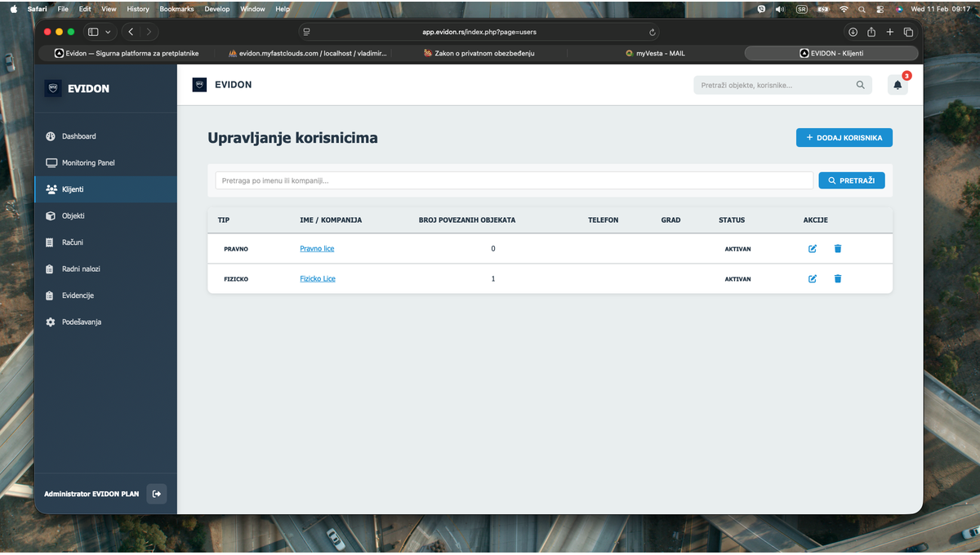Edit the Pravno lice row
980x555 pixels.
pyautogui.click(x=812, y=249)
